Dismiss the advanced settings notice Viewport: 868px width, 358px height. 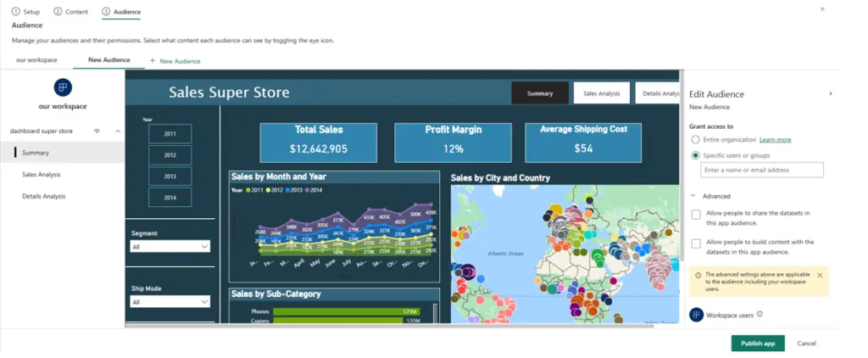click(820, 276)
